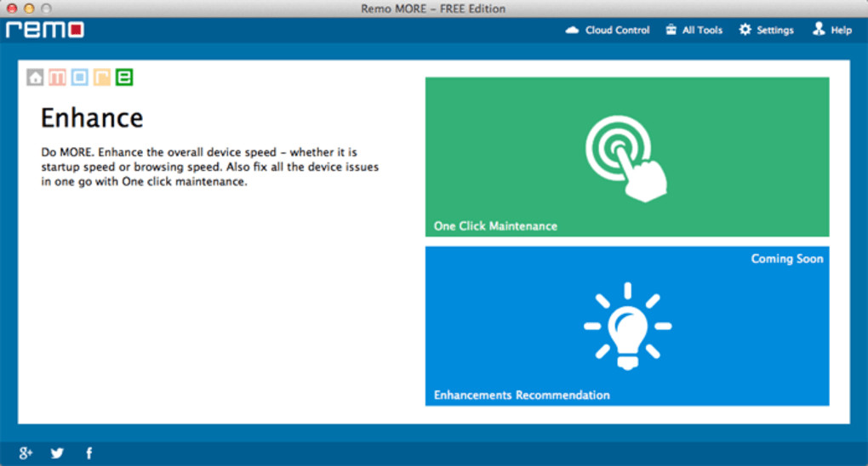Click the Enhancements Recommendation label
The height and width of the screenshot is (466, 868).
coord(522,395)
